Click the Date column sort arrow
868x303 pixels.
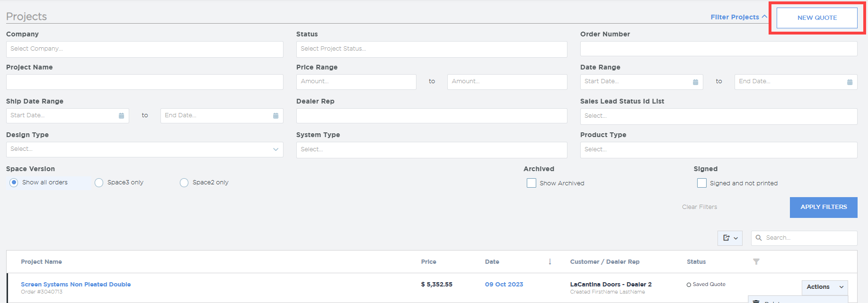(x=550, y=262)
